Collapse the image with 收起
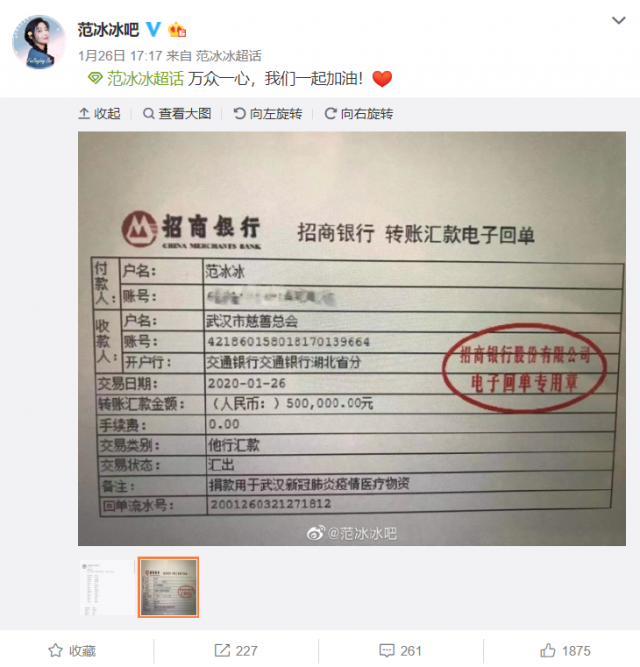 (100, 114)
